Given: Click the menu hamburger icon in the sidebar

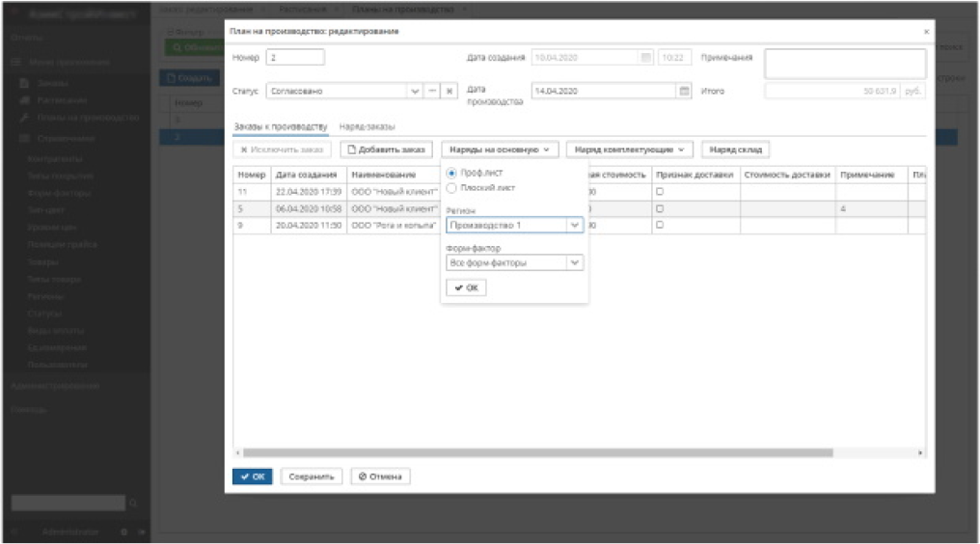Looking at the screenshot, I should point(16,62).
